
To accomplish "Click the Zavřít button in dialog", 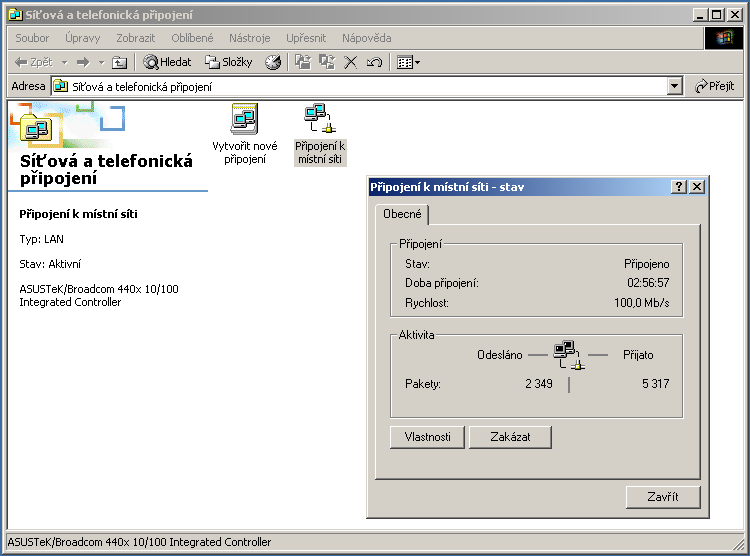I will pyautogui.click(x=662, y=497).
